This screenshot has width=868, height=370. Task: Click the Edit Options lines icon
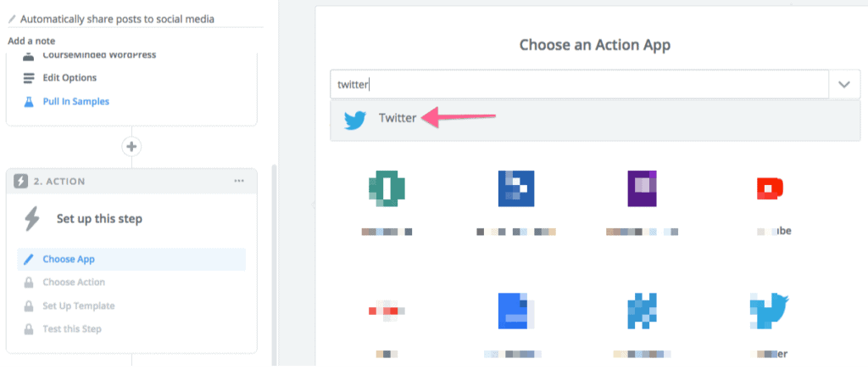click(x=29, y=78)
